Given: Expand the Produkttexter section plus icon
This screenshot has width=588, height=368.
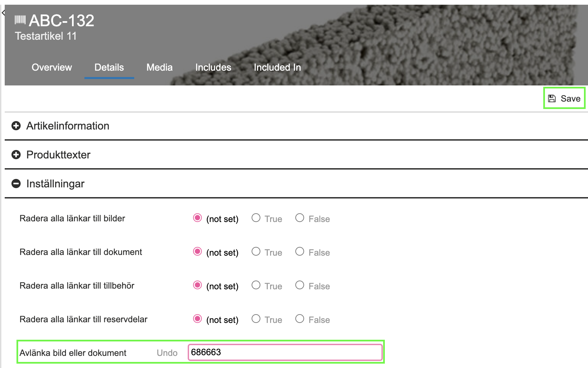Looking at the screenshot, I should point(16,155).
